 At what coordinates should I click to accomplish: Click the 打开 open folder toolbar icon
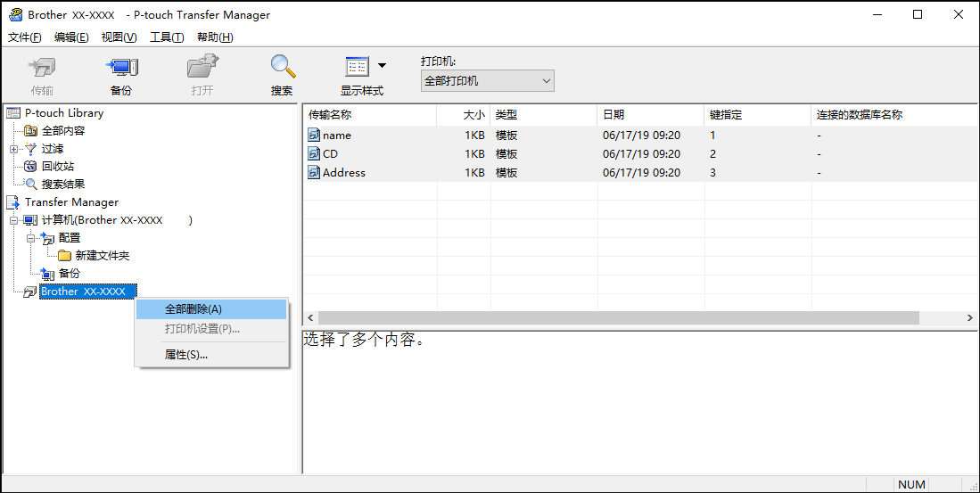(202, 67)
